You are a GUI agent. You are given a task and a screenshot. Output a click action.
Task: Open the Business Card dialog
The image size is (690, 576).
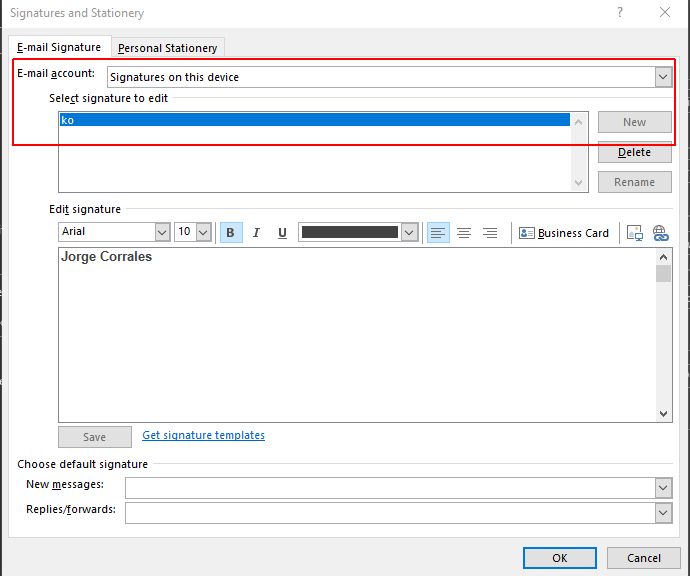click(564, 233)
